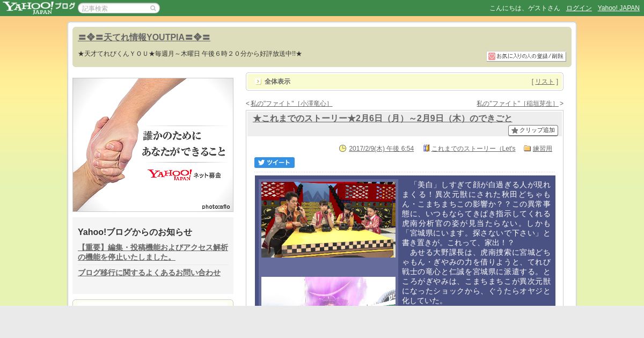
Task: Open the telephone scene photo
Action: pos(328,219)
